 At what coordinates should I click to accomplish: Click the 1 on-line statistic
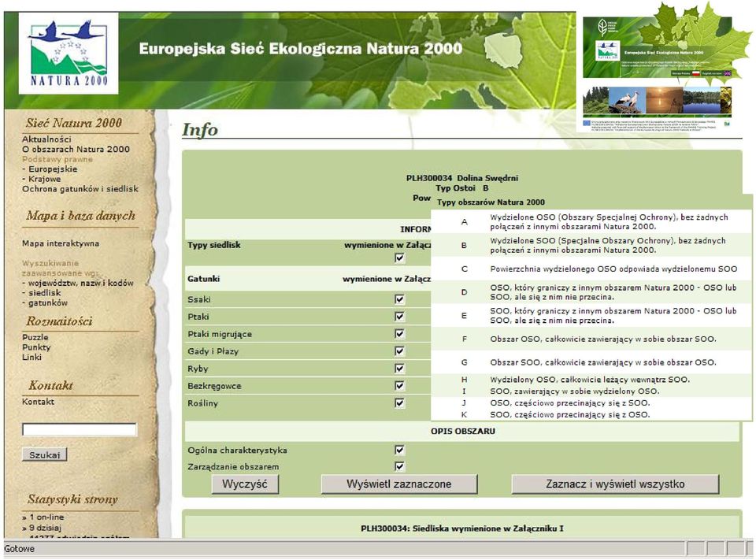point(46,517)
